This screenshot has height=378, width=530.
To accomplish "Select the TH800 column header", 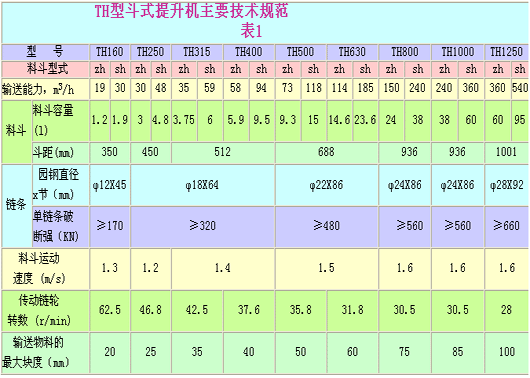I will (405, 52).
